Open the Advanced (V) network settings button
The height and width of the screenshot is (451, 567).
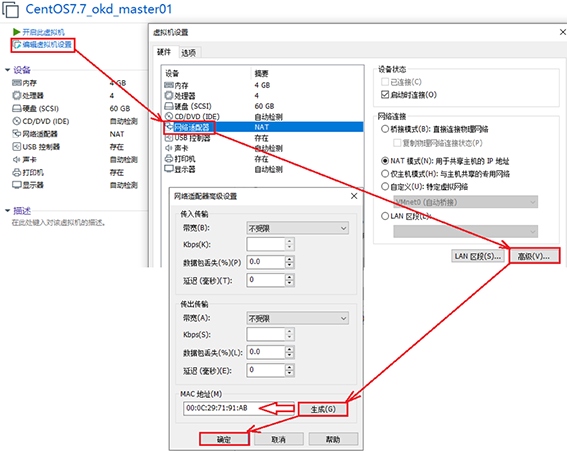pyautogui.click(x=534, y=256)
